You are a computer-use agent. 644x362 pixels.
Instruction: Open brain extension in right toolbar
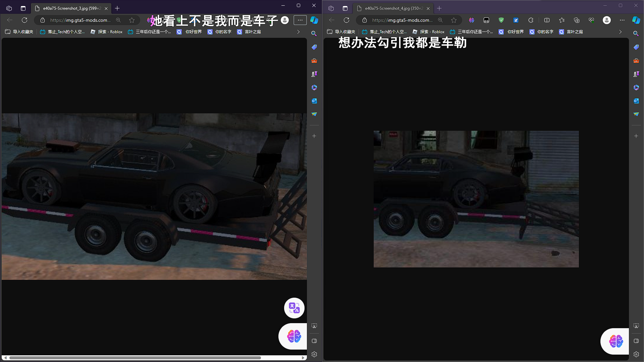tap(472, 20)
